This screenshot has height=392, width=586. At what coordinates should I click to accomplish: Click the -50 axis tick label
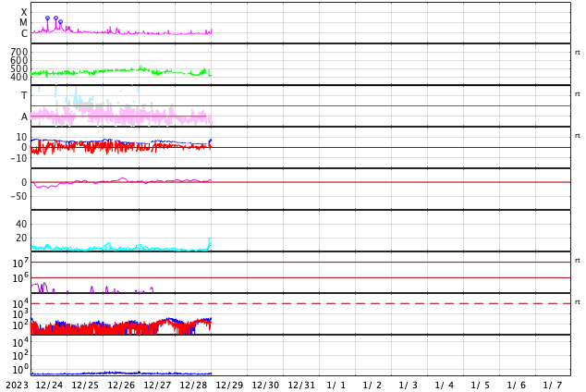(18, 196)
